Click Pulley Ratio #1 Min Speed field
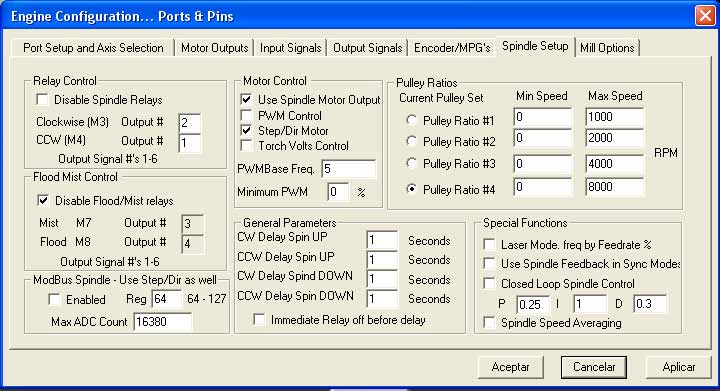720x391 pixels. (543, 117)
